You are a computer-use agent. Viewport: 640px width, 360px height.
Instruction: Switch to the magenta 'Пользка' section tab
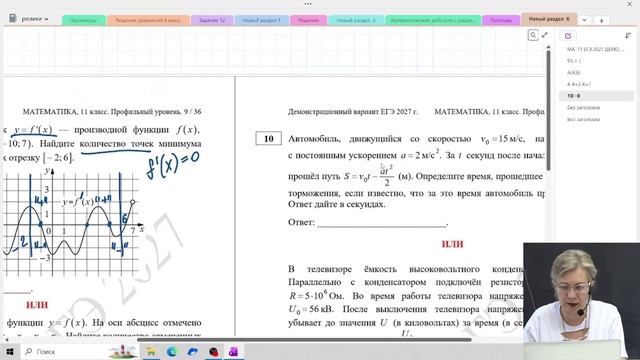501,20
